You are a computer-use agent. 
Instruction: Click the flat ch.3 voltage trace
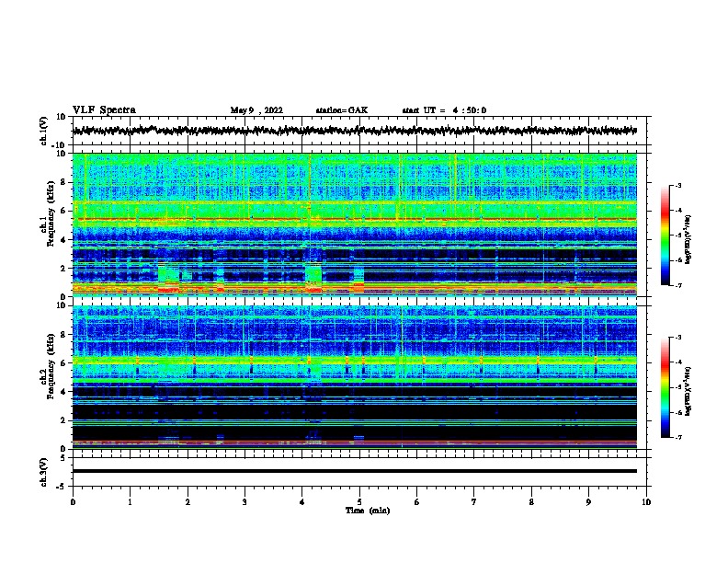354,471
